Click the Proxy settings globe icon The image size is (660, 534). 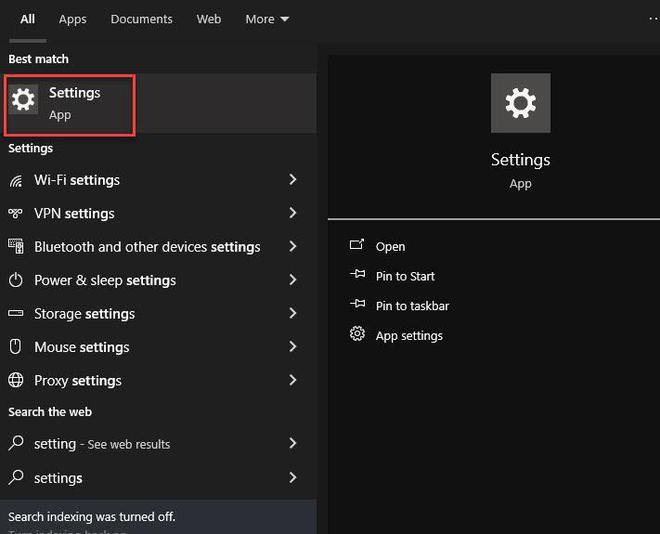pyautogui.click(x=16, y=381)
